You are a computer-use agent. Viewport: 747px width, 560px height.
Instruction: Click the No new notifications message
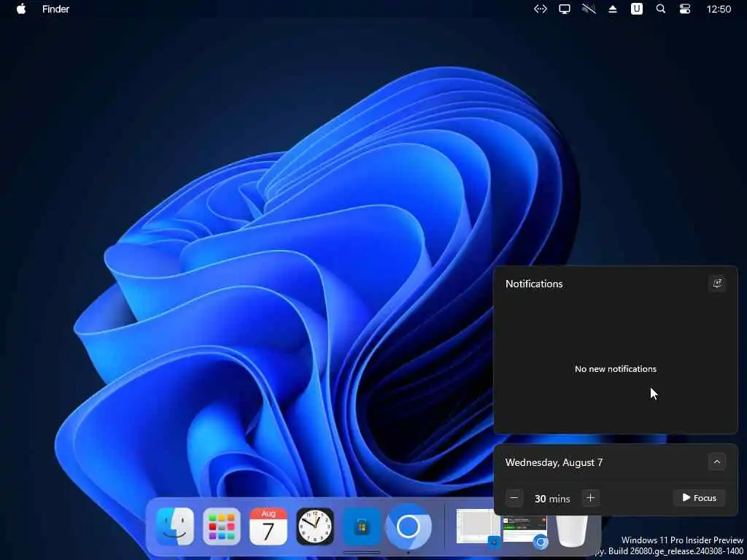click(616, 369)
